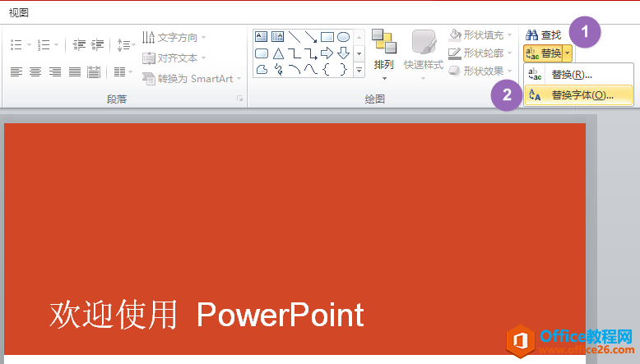The image size is (640, 364).
Task: Apply the numbered list button
Action: [44, 44]
